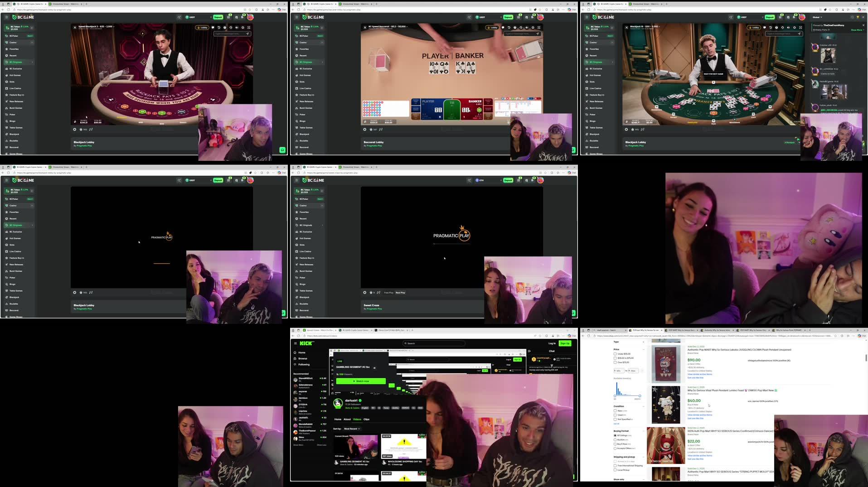868x487 pixels.
Task: Enter fullscreen on the Speed Blackjack game
Action: click(x=248, y=27)
